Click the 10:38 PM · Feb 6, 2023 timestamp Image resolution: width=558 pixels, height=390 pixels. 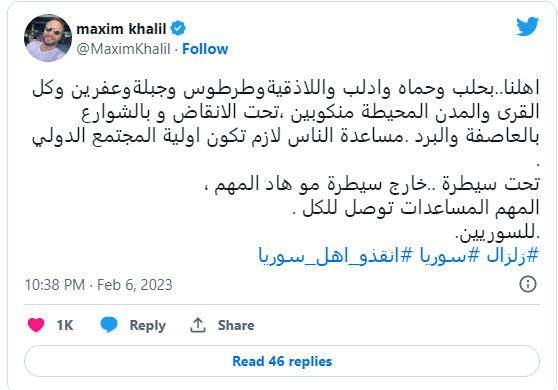click(x=99, y=285)
